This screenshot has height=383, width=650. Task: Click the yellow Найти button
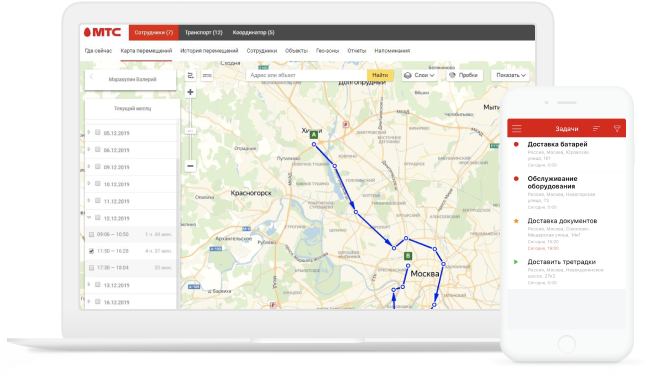380,75
